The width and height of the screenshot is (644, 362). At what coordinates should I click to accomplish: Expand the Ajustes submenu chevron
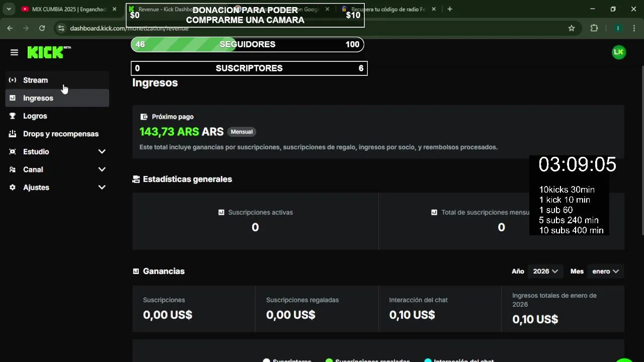pos(102,187)
